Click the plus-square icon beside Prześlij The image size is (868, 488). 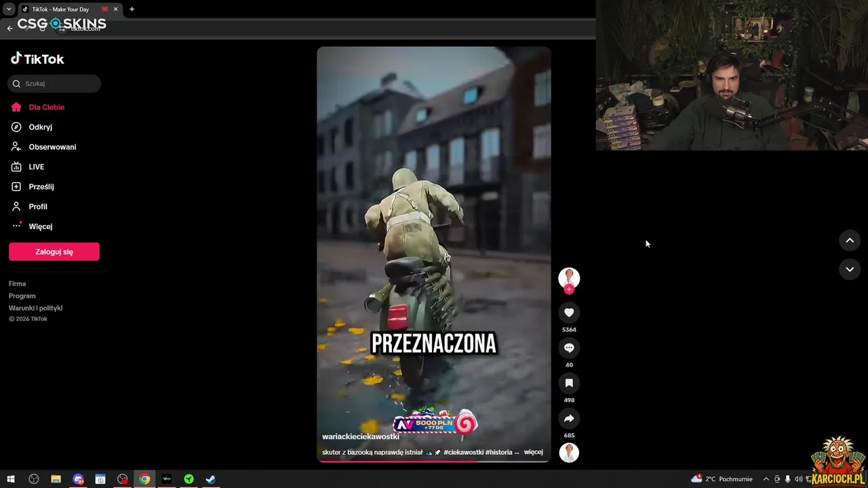pyautogui.click(x=16, y=186)
